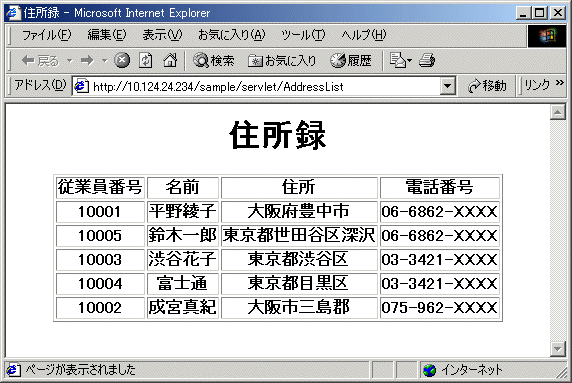This screenshot has width=572, height=383.
Task: Click the name 鈴木一郎
Action: (x=182, y=235)
